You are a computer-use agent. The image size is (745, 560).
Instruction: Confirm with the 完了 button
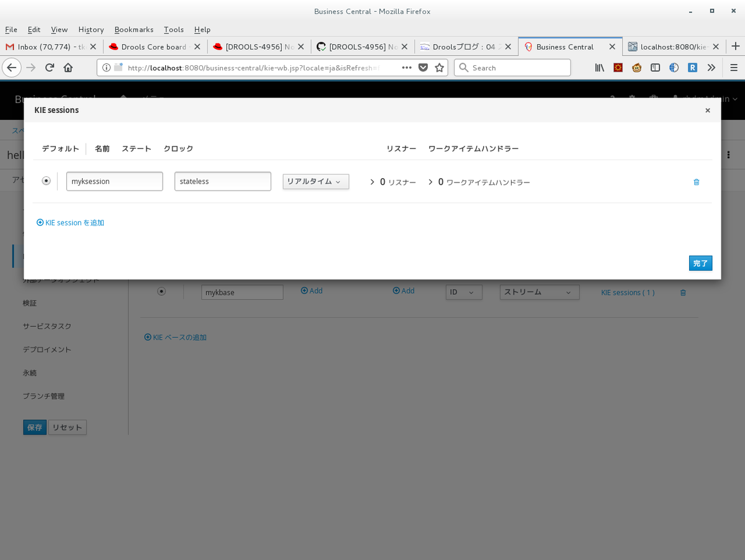[x=700, y=263]
